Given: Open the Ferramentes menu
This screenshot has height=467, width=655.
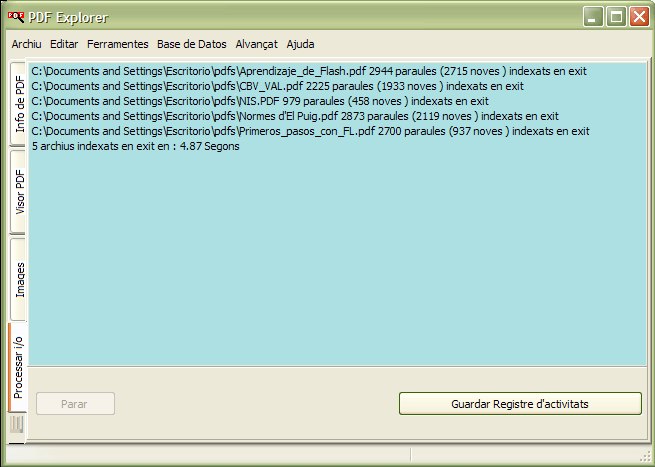Looking at the screenshot, I should pos(117,44).
